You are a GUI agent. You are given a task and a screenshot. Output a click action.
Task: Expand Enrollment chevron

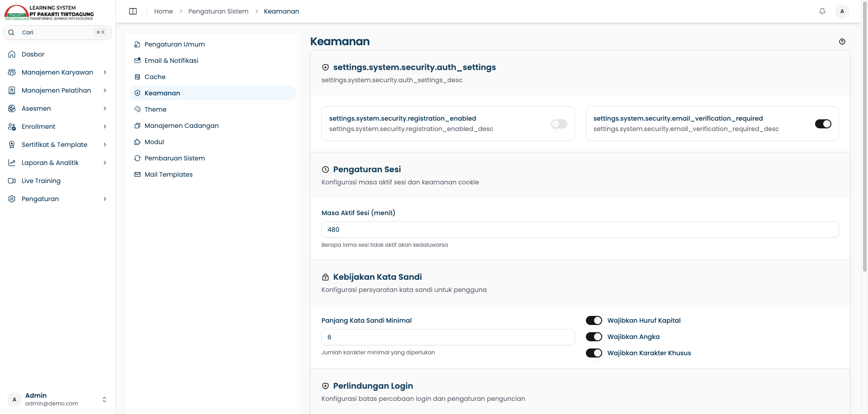[105, 127]
